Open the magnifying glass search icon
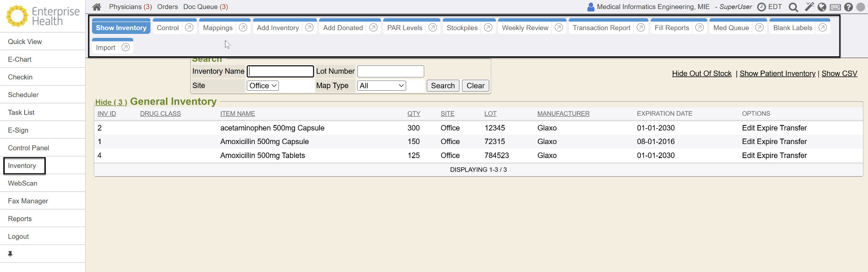 [793, 7]
